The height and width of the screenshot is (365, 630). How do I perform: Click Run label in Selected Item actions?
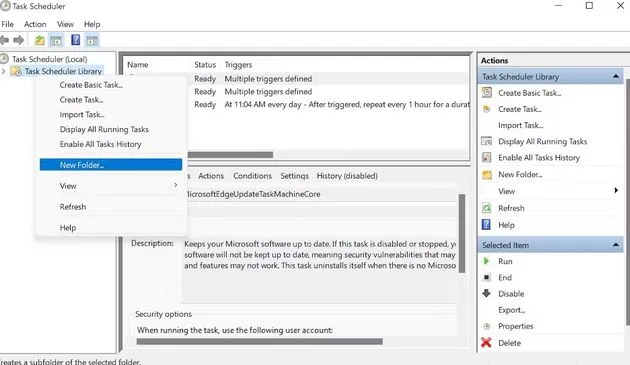(x=505, y=261)
